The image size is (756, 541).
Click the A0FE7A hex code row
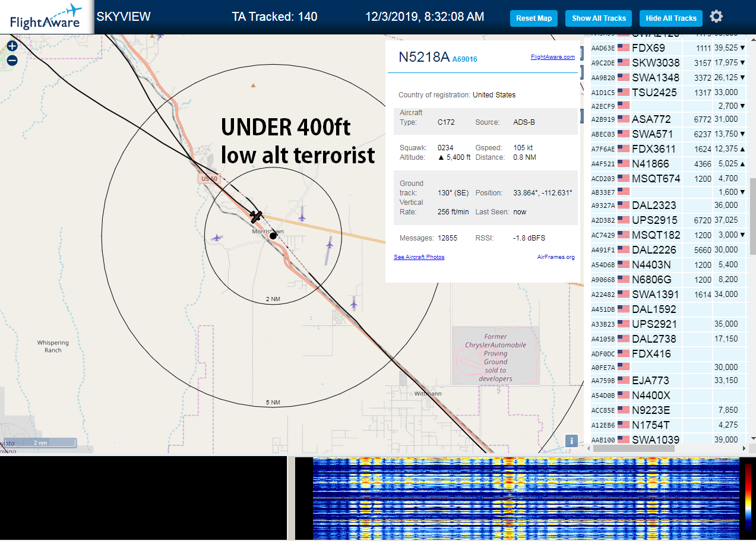pyautogui.click(x=669, y=367)
